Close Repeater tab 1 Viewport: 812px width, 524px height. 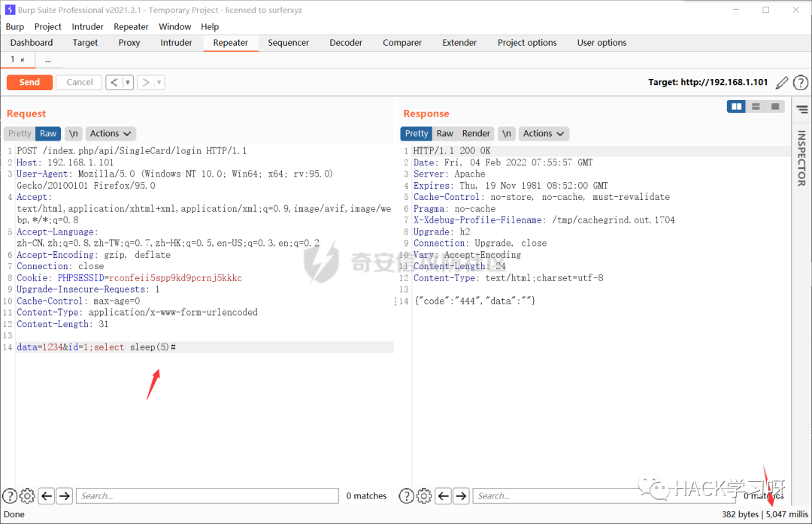[x=23, y=60]
